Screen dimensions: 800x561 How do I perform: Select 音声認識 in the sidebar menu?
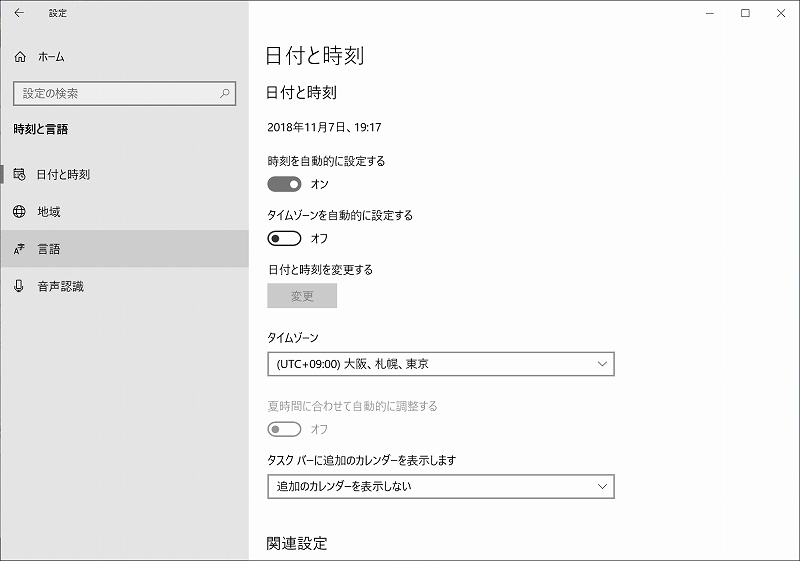click(x=60, y=286)
